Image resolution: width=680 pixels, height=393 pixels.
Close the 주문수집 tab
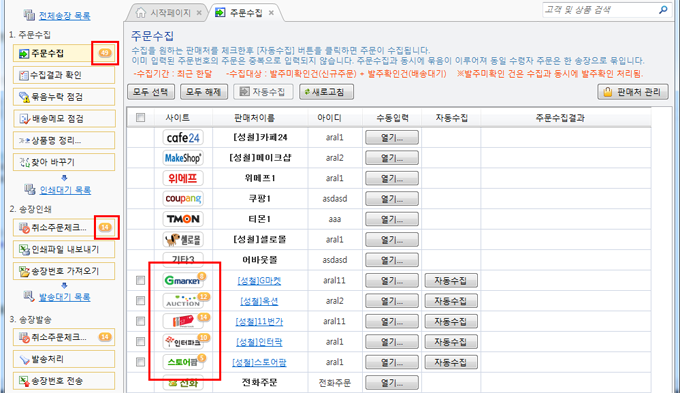point(271,13)
